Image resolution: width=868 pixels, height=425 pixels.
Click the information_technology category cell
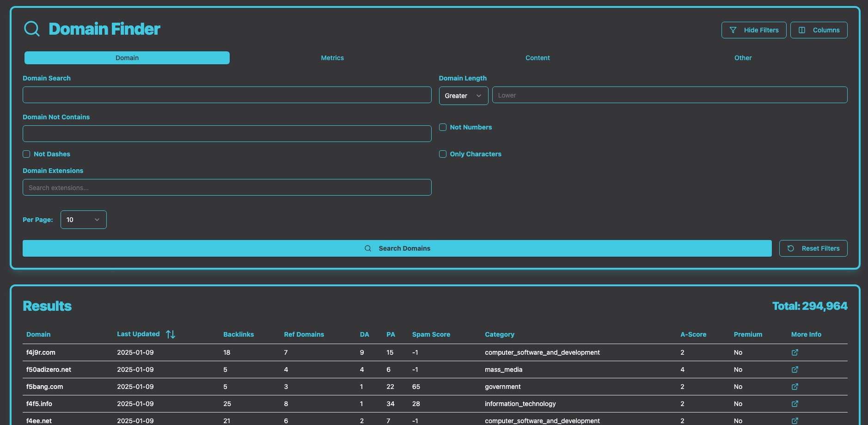[520, 404]
